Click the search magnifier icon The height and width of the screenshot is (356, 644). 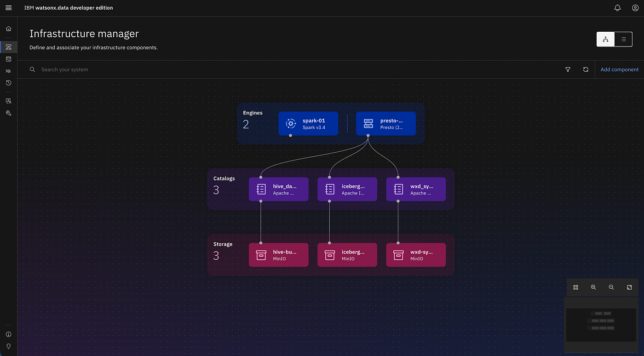32,69
